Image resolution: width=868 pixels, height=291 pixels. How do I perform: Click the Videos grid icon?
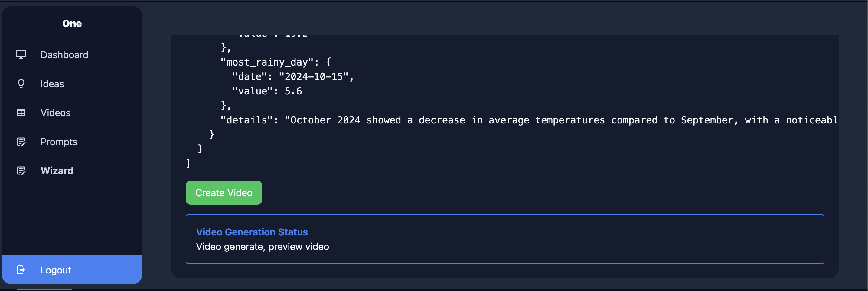tap(21, 113)
